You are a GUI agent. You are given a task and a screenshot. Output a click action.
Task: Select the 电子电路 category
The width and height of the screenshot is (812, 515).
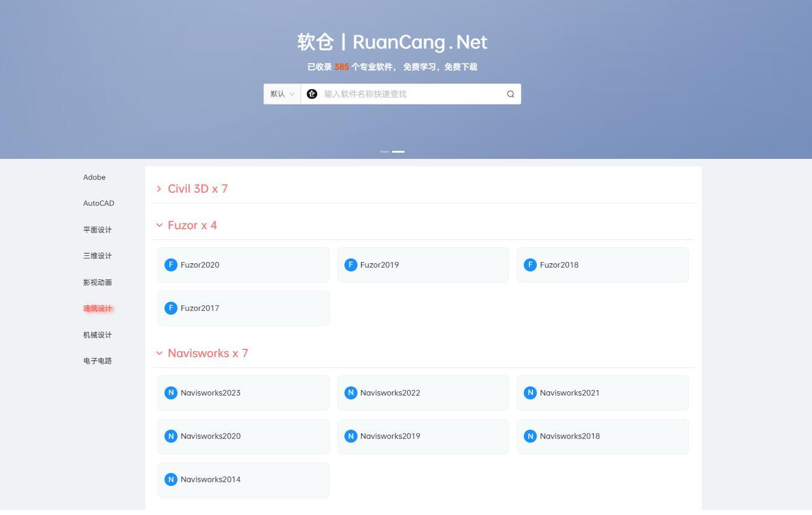[98, 361]
